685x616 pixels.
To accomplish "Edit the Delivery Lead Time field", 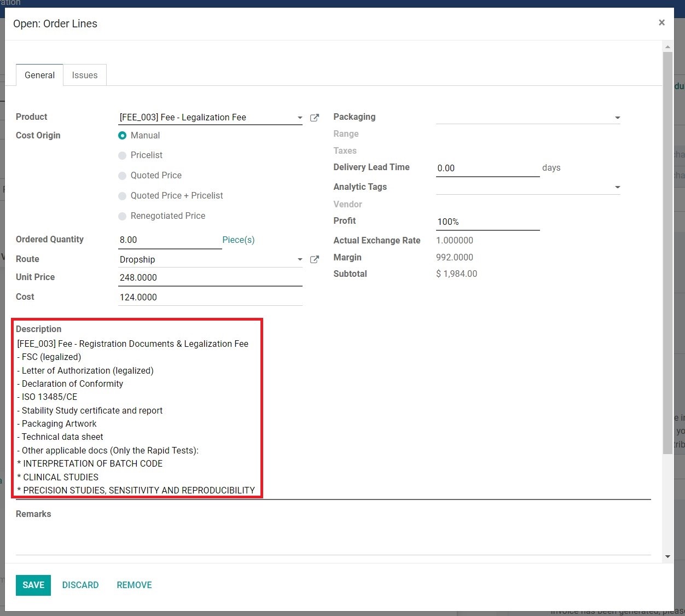I will pyautogui.click(x=488, y=168).
